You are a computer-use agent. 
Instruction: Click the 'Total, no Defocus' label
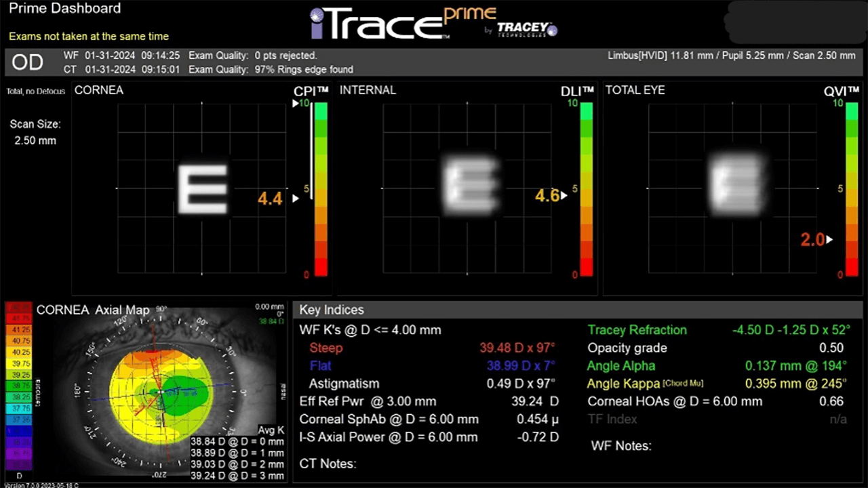36,91
